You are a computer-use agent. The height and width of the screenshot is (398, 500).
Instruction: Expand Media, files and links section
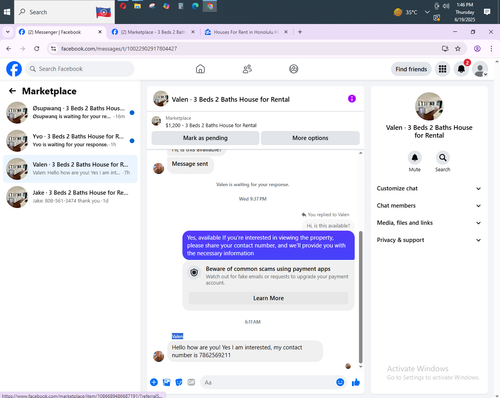(x=429, y=223)
